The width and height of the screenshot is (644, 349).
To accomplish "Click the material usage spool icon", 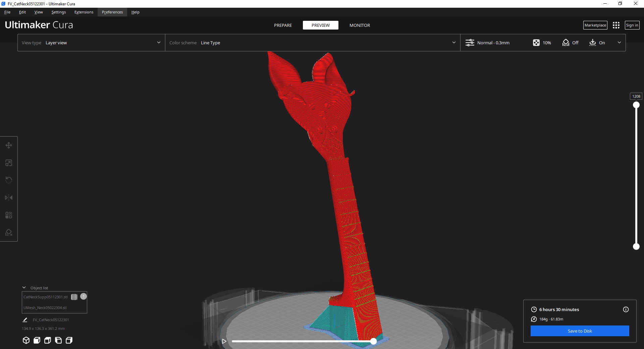I will (x=534, y=319).
